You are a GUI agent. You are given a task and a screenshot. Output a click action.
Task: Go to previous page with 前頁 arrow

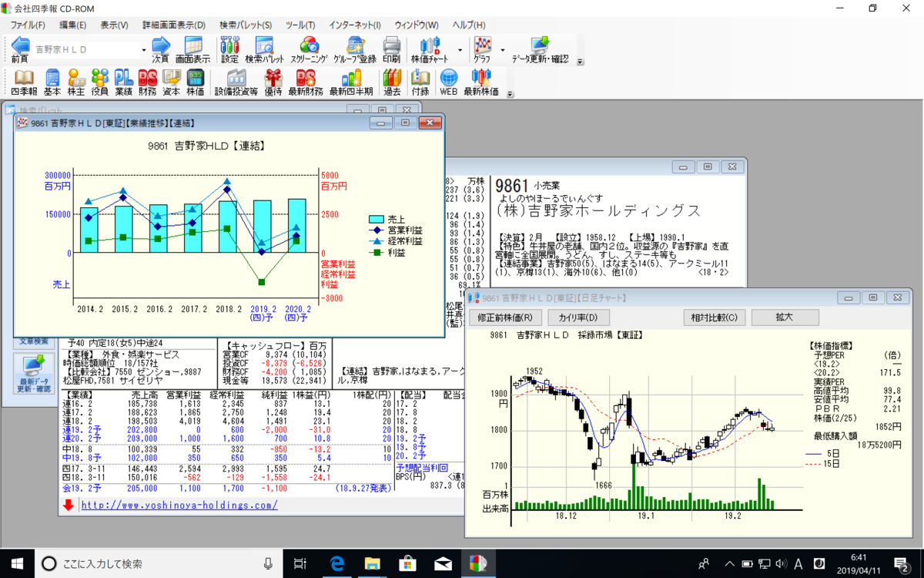pyautogui.click(x=20, y=49)
